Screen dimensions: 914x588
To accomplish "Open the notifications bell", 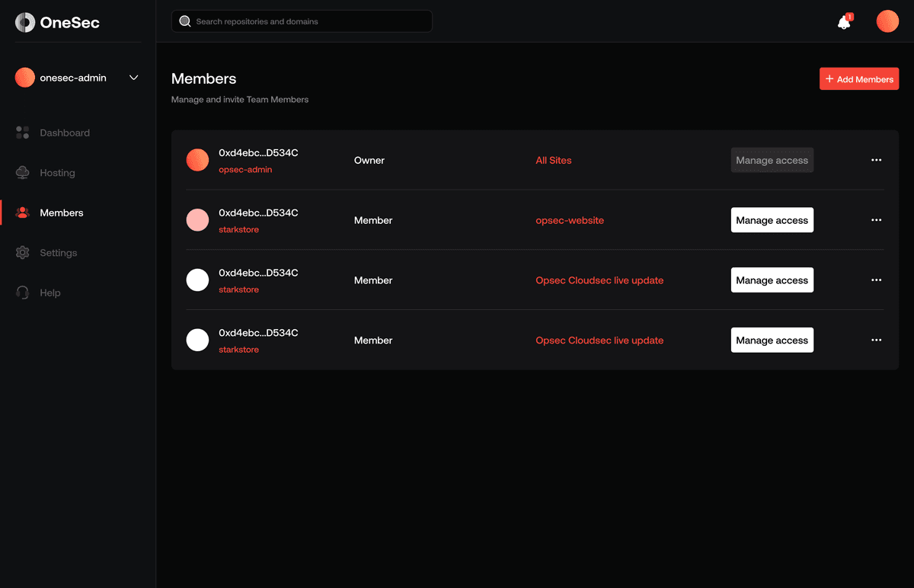I will tap(844, 22).
